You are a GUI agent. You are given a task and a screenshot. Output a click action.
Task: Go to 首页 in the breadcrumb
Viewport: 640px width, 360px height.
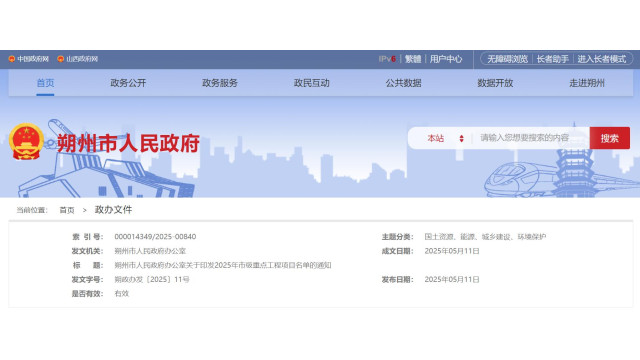[x=67, y=210]
